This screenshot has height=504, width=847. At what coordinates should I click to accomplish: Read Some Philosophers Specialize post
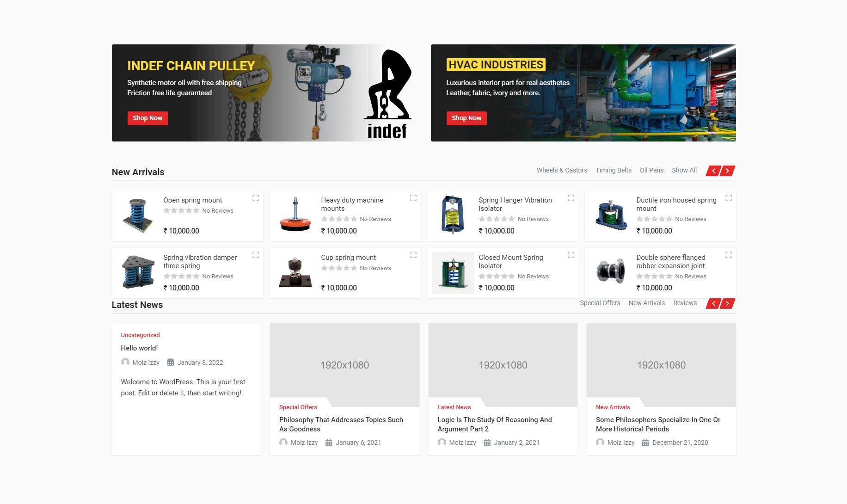(658, 424)
